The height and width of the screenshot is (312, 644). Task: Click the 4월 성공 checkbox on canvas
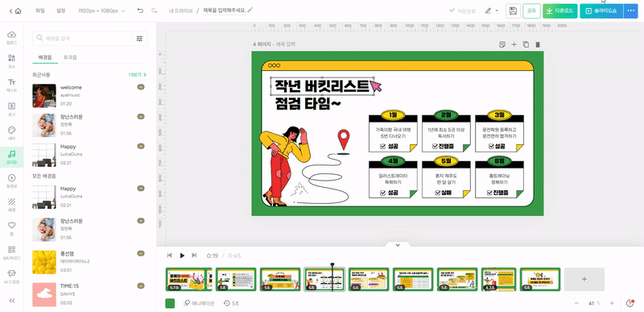pyautogui.click(x=382, y=193)
